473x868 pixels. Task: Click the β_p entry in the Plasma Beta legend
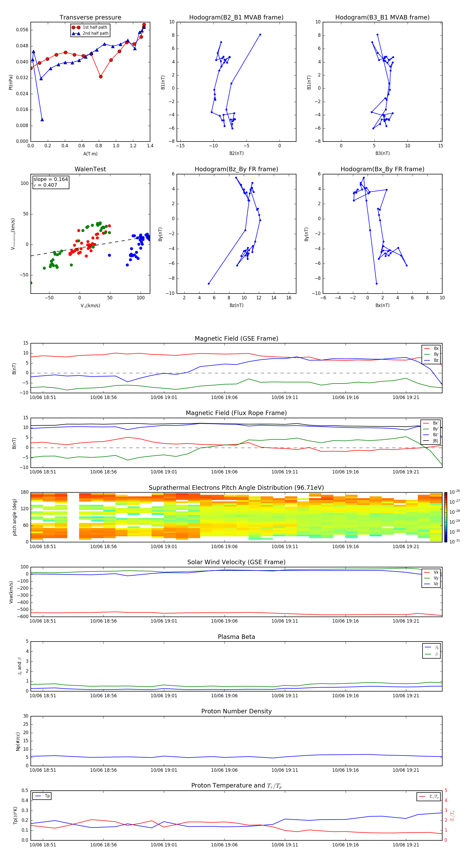pyautogui.click(x=431, y=647)
